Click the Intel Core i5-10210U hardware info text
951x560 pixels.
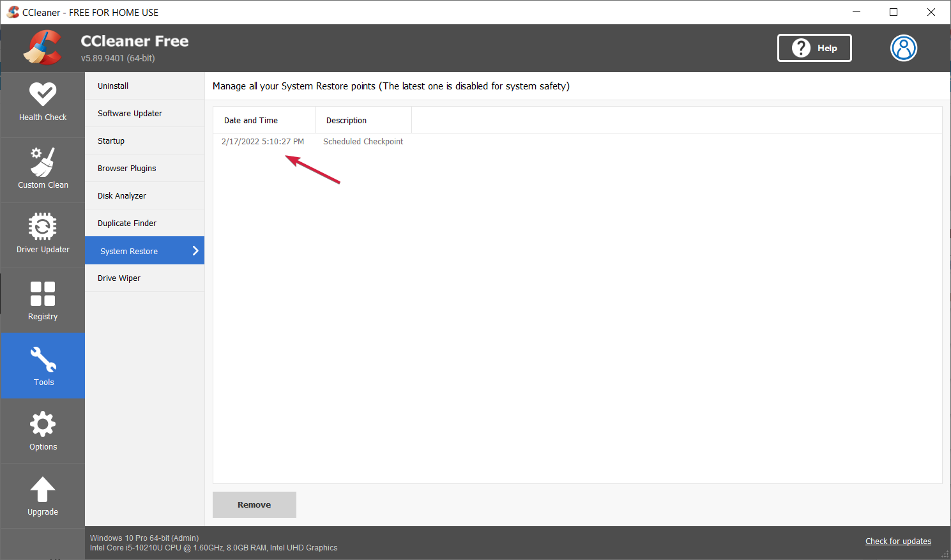213,548
